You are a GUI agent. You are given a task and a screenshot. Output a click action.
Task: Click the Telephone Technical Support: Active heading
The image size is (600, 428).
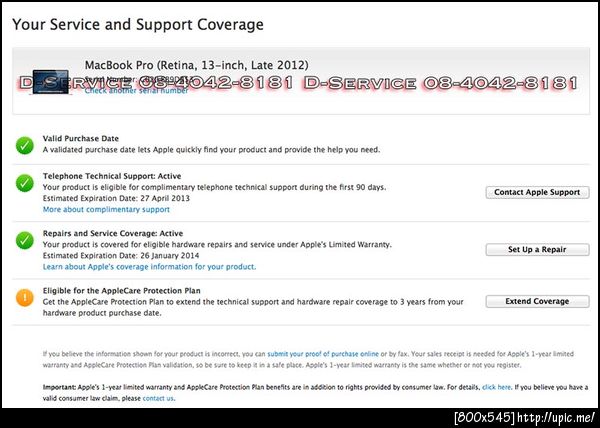point(112,176)
